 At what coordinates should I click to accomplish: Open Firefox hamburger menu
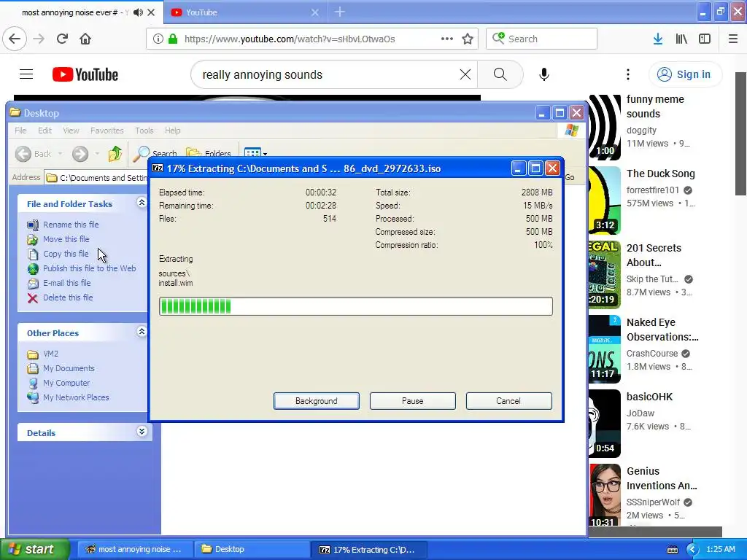pyautogui.click(x=732, y=39)
